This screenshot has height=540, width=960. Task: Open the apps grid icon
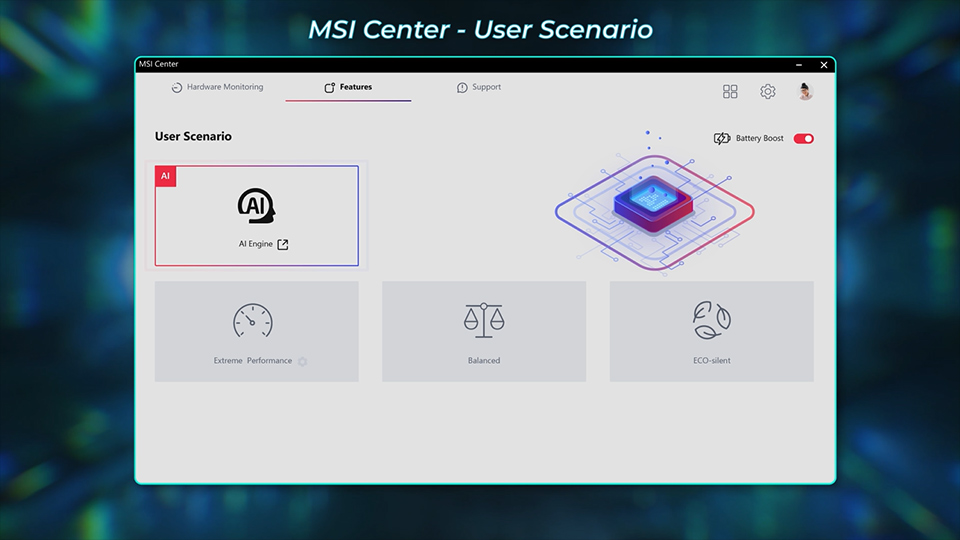pyautogui.click(x=730, y=92)
